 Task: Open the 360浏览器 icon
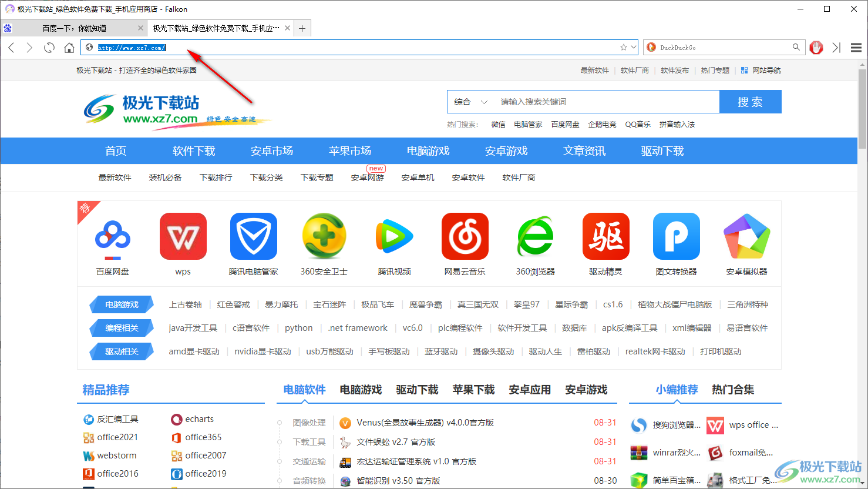click(536, 236)
